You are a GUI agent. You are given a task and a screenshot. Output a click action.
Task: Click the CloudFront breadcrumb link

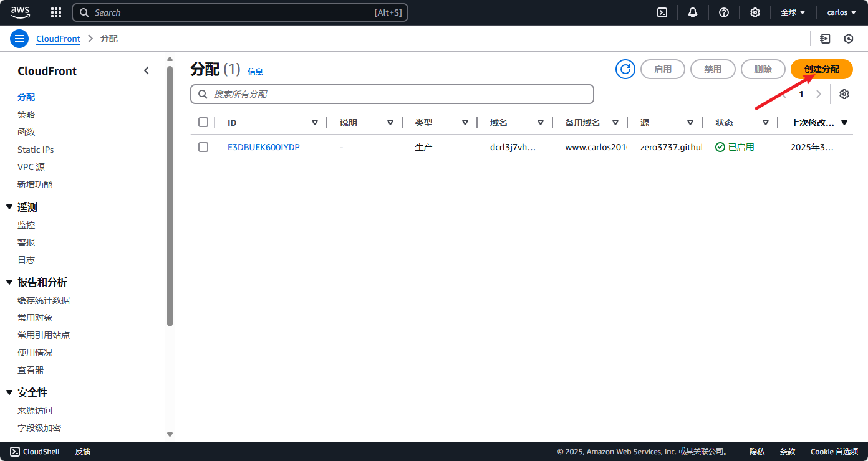coord(59,39)
